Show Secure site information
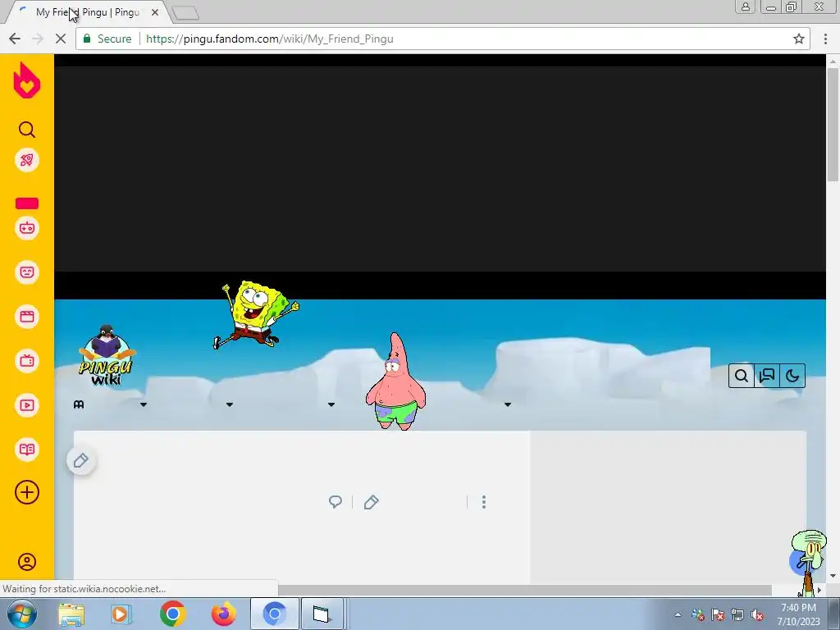 [x=107, y=39]
